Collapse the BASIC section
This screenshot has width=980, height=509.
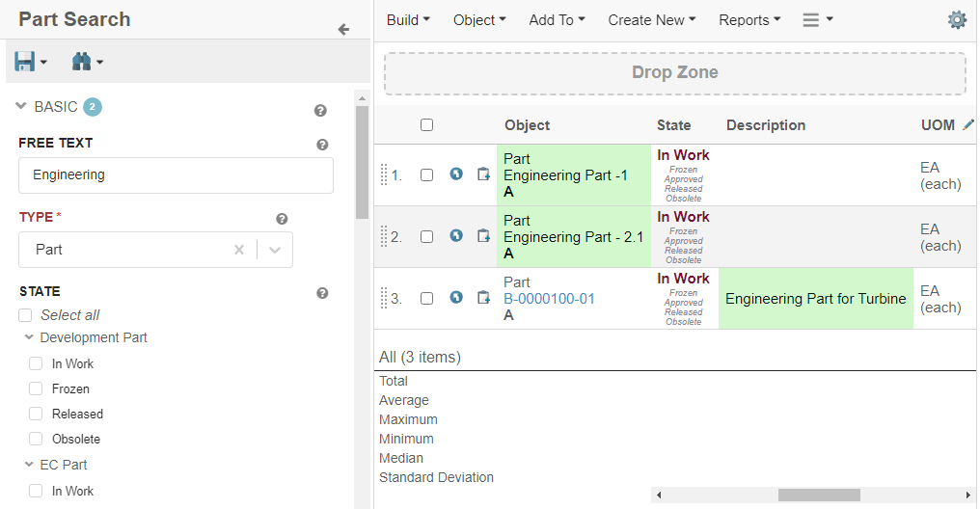point(21,107)
